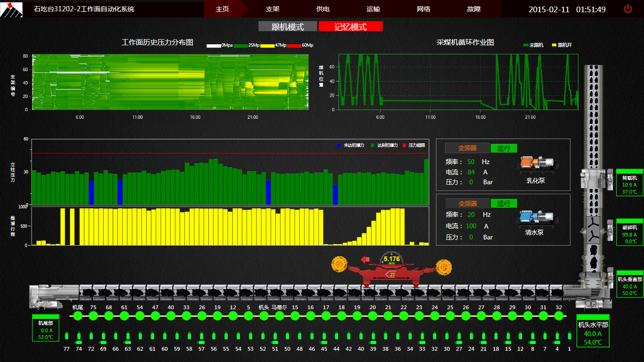Switch to 记忆模式 memory mode
The width and height of the screenshot is (644, 362).
(x=350, y=27)
